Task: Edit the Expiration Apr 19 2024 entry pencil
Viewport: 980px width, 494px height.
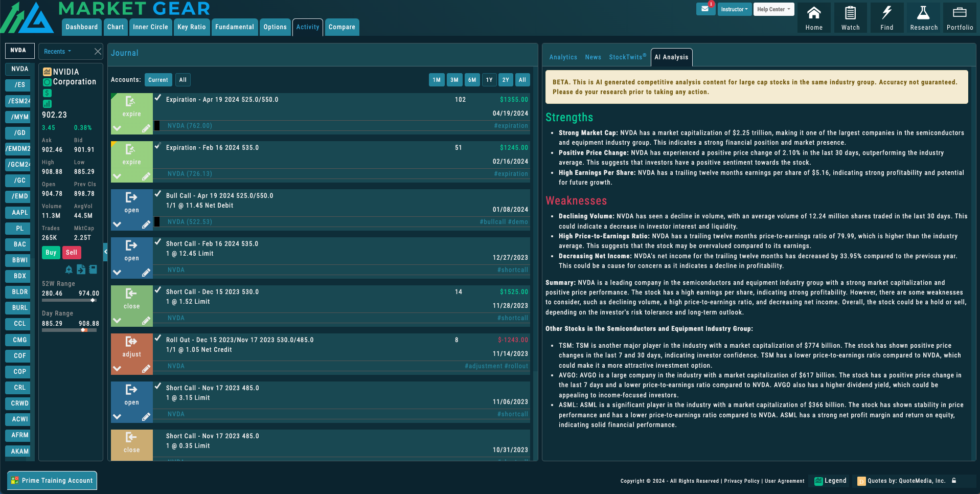Action: pos(146,128)
